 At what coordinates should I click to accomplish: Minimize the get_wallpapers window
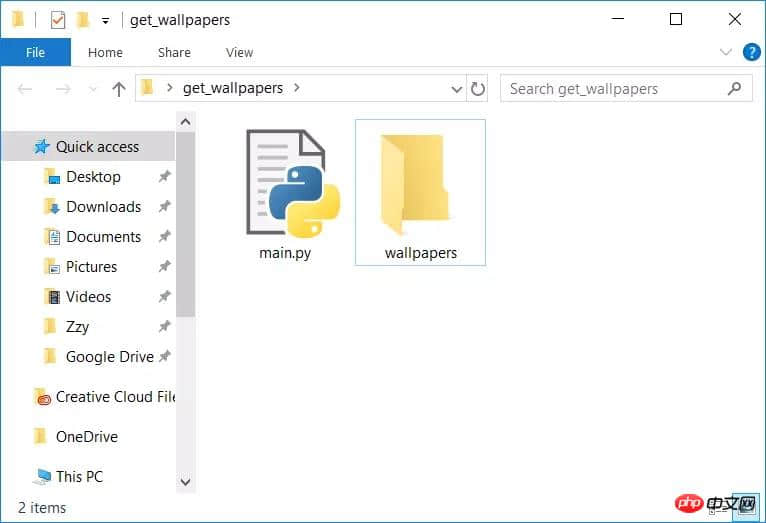click(x=618, y=19)
